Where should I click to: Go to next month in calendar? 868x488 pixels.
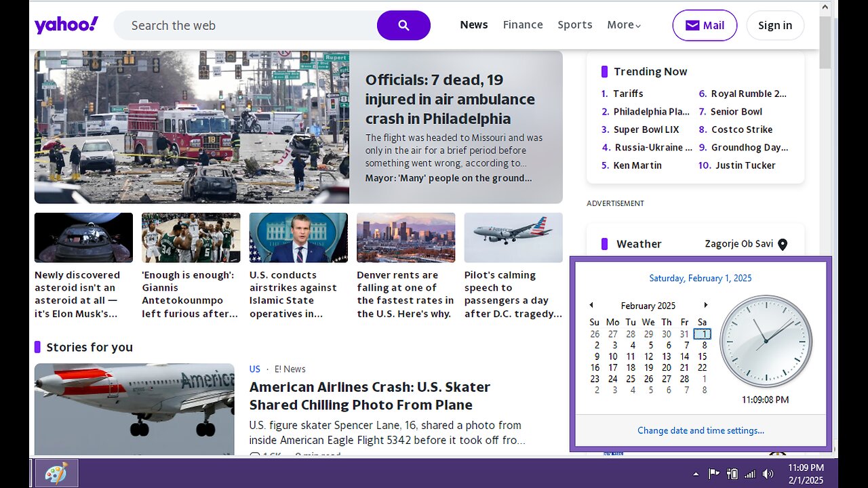[x=706, y=305]
